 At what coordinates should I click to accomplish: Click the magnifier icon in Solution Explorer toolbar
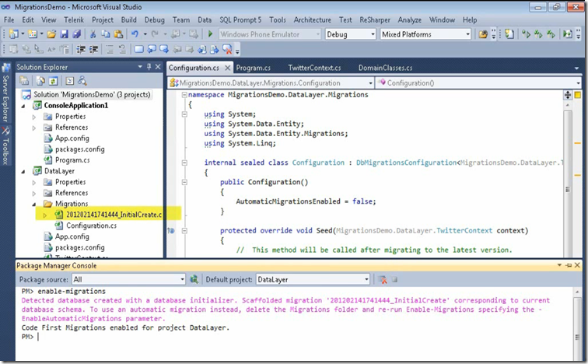(x=82, y=81)
